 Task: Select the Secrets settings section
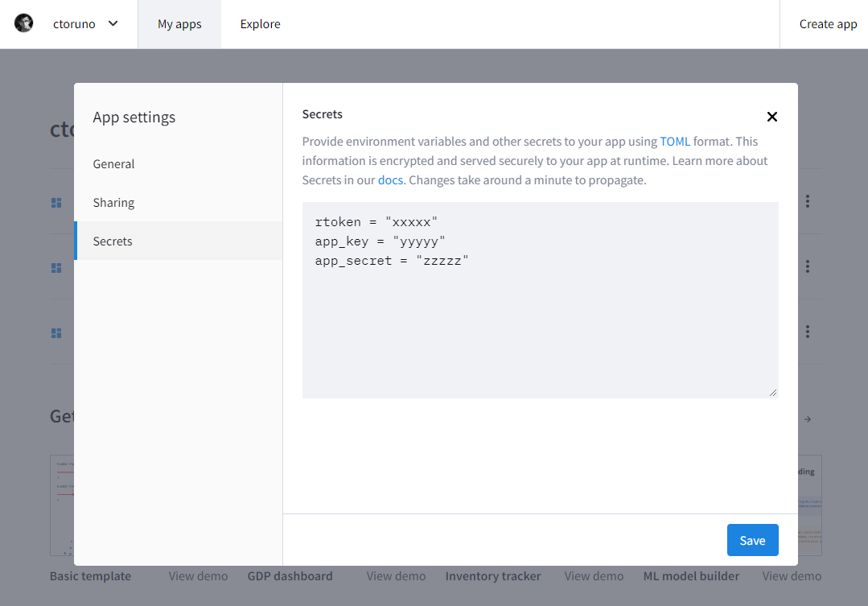(x=113, y=241)
